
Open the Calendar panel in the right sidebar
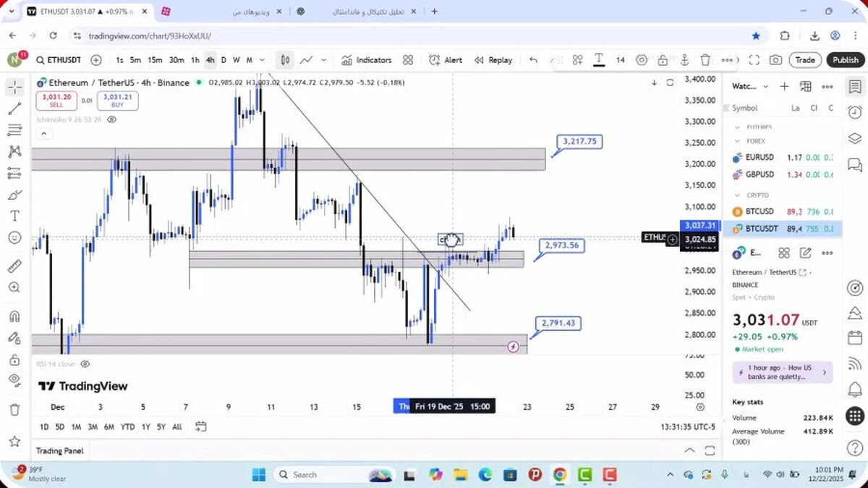tap(855, 338)
